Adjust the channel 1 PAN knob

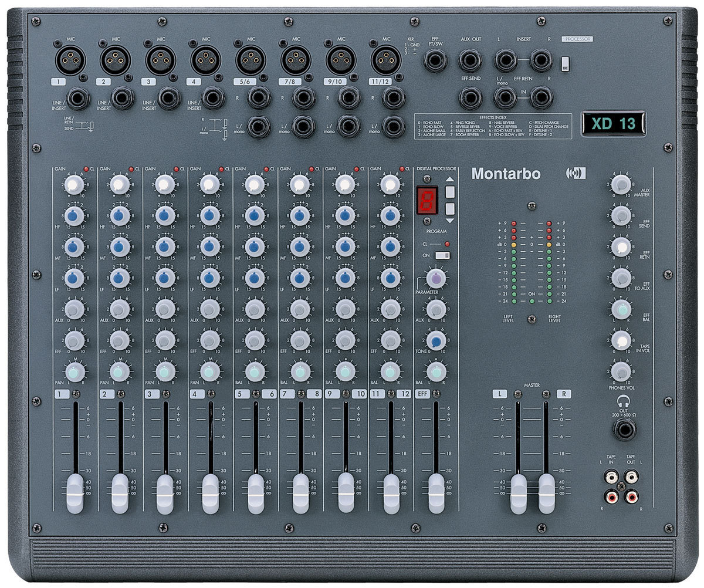[x=74, y=371]
